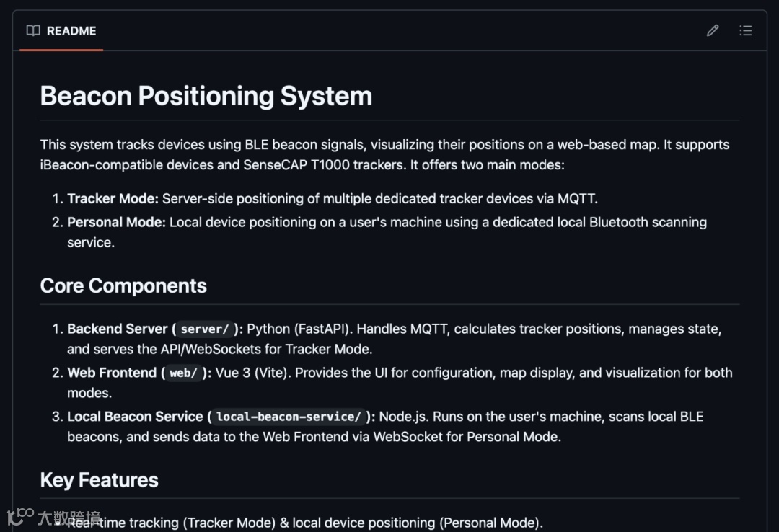Select the README tab
The image size is (779, 532).
point(61,31)
